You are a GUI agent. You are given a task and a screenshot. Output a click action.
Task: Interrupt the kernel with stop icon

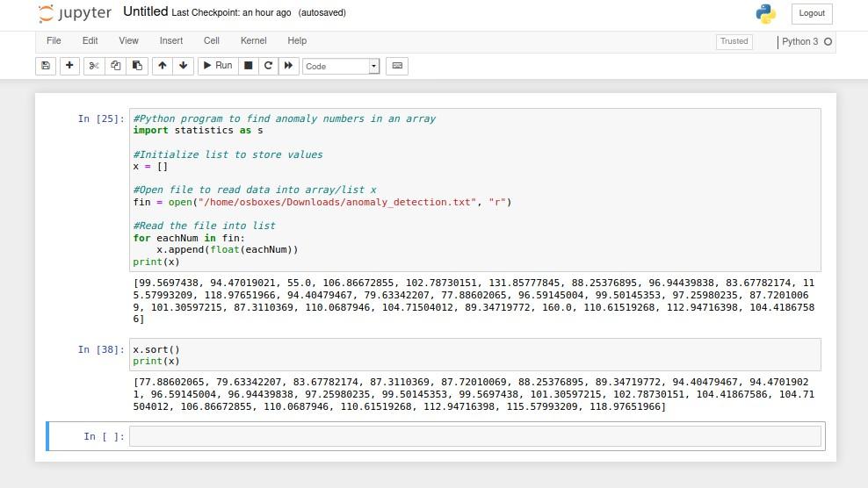[248, 66]
